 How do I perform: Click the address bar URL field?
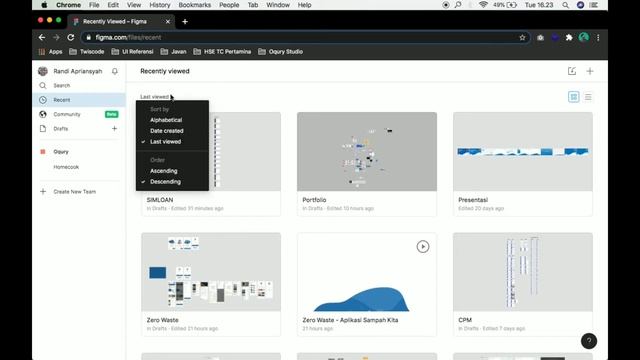coord(305,38)
